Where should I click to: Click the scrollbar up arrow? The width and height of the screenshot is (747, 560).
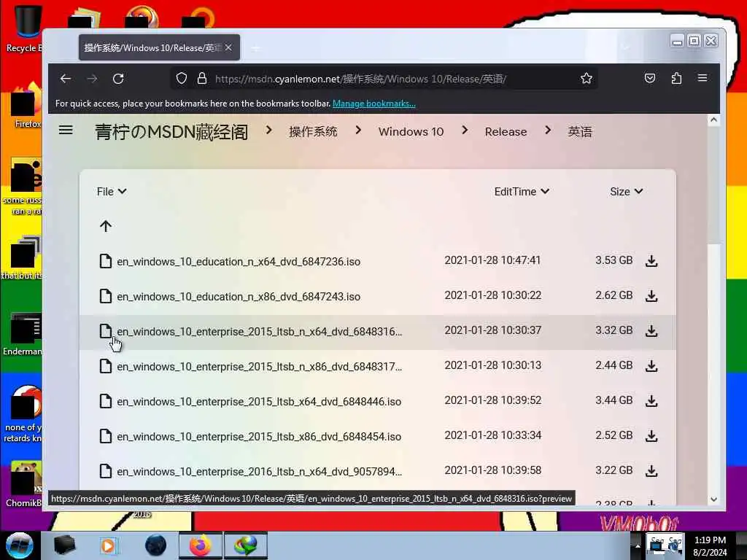tap(713, 120)
